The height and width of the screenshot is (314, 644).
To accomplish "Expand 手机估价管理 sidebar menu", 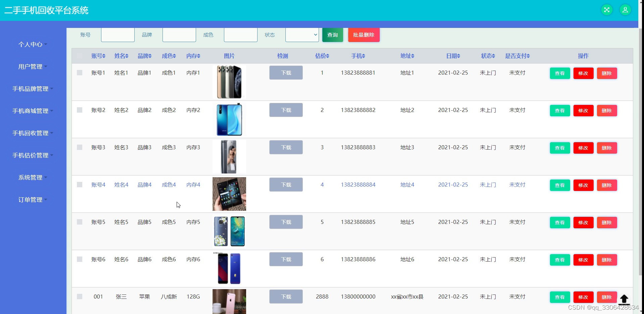I will pyautogui.click(x=33, y=155).
